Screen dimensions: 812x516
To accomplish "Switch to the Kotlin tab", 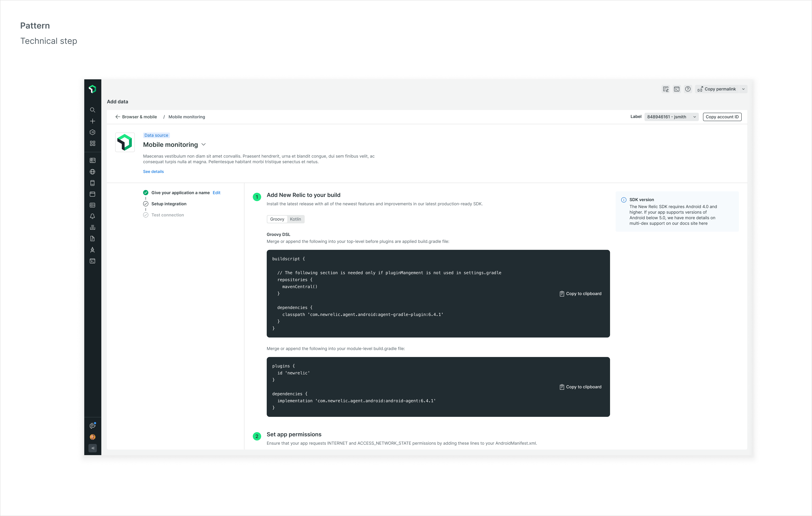I will tap(295, 219).
